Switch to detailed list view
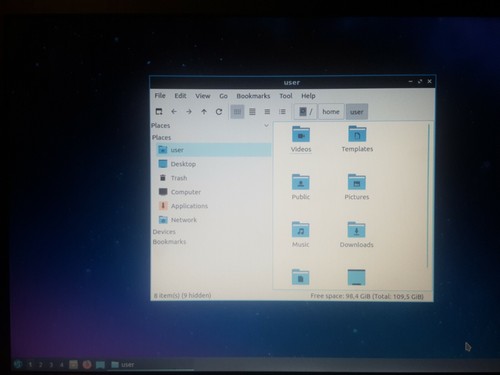 point(282,112)
